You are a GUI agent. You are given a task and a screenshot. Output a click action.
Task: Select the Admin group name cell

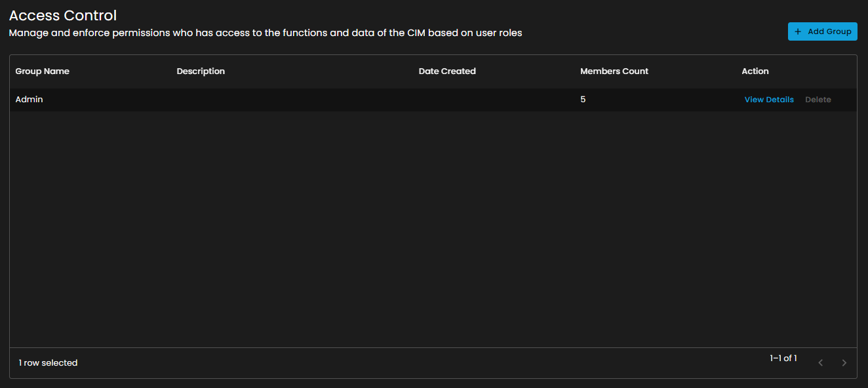click(29, 100)
